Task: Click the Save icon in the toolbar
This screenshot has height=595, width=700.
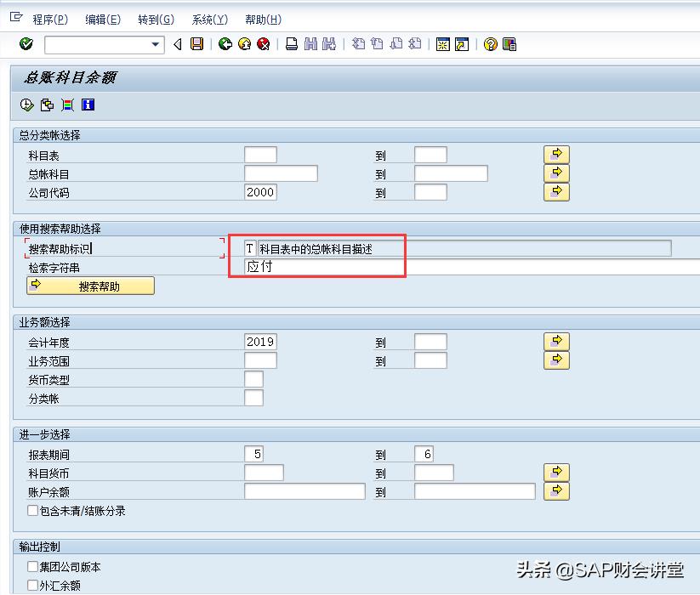Action: [x=196, y=44]
